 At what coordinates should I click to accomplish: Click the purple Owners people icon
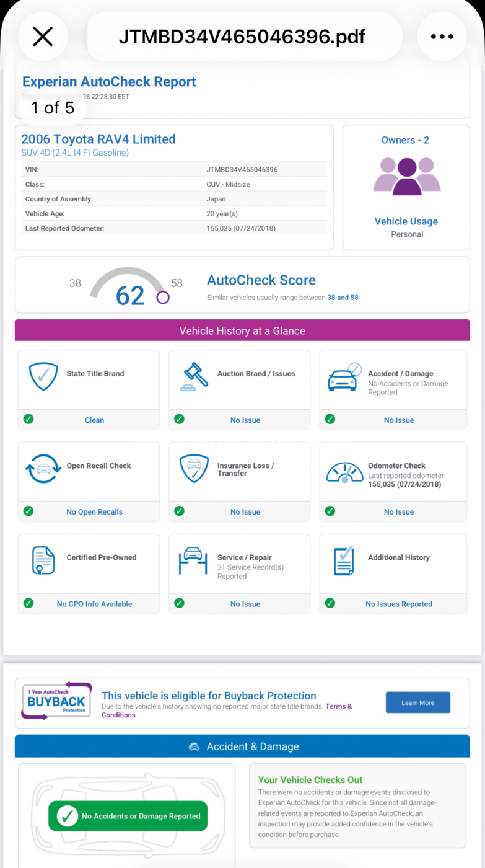[x=407, y=175]
